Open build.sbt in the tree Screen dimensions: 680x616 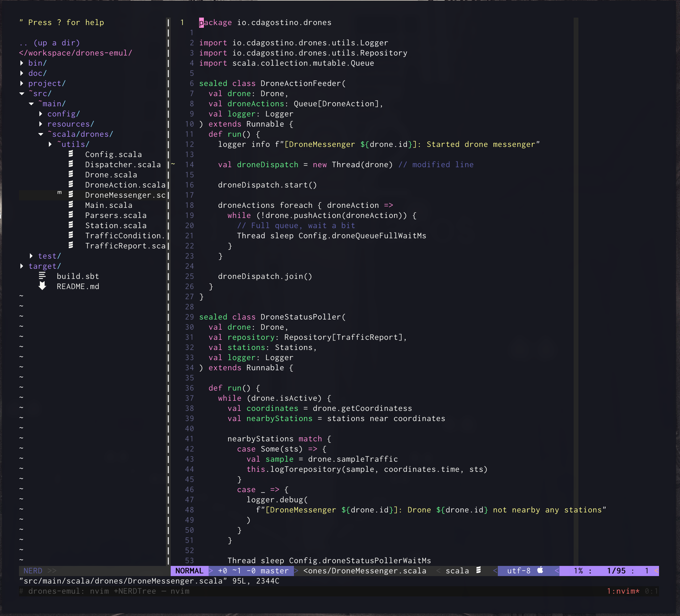point(78,276)
